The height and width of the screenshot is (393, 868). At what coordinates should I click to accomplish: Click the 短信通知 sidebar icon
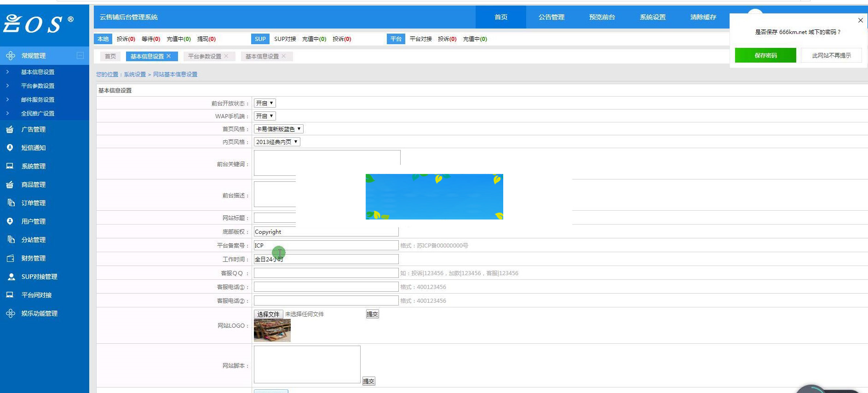click(10, 148)
